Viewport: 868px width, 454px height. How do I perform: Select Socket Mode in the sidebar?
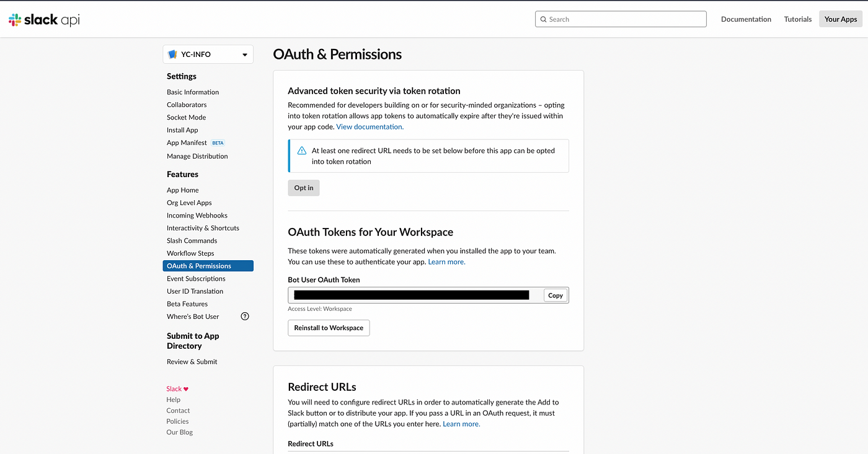click(x=186, y=117)
